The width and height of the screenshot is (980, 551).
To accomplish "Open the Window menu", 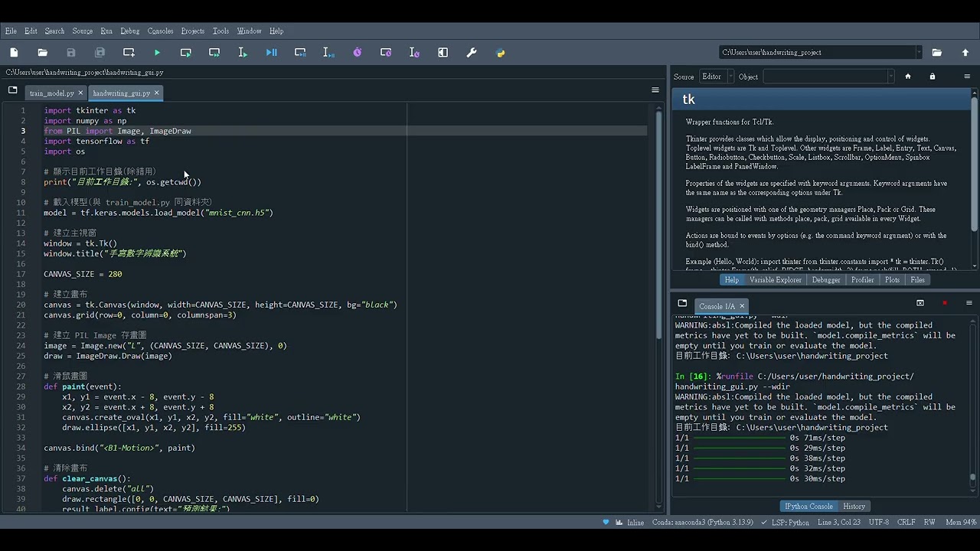I will (249, 31).
